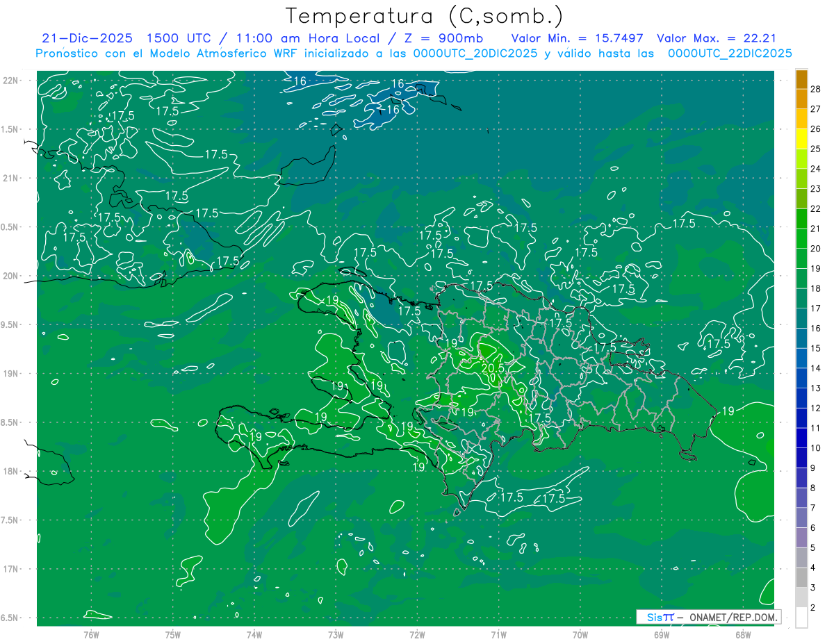Click the colorbar scale label '25'
This screenshot has width=834, height=644.
(x=815, y=149)
